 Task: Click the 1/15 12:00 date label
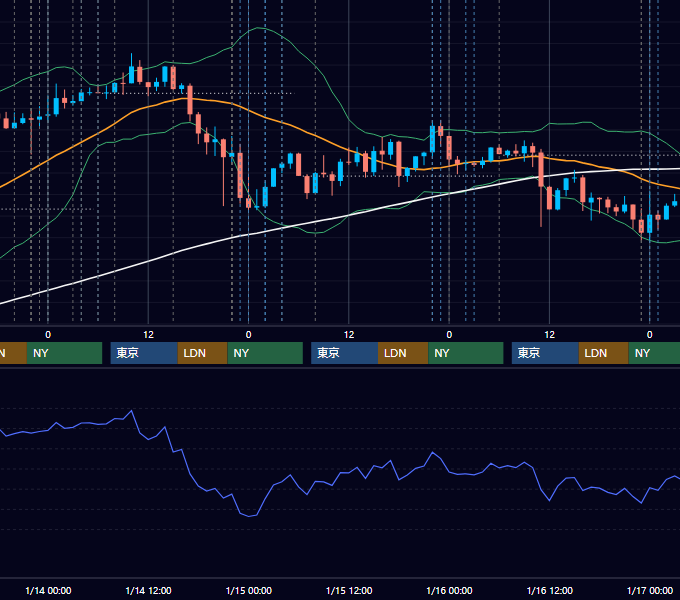(349, 590)
